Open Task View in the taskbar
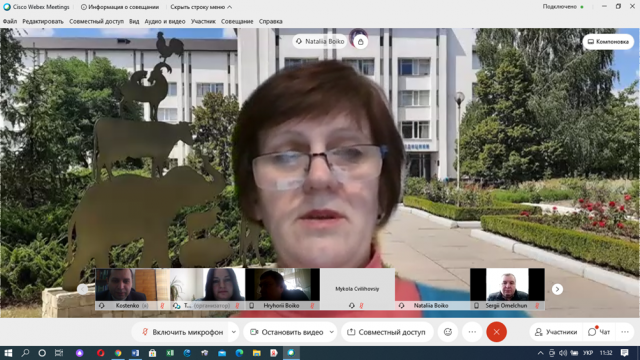 (59, 353)
